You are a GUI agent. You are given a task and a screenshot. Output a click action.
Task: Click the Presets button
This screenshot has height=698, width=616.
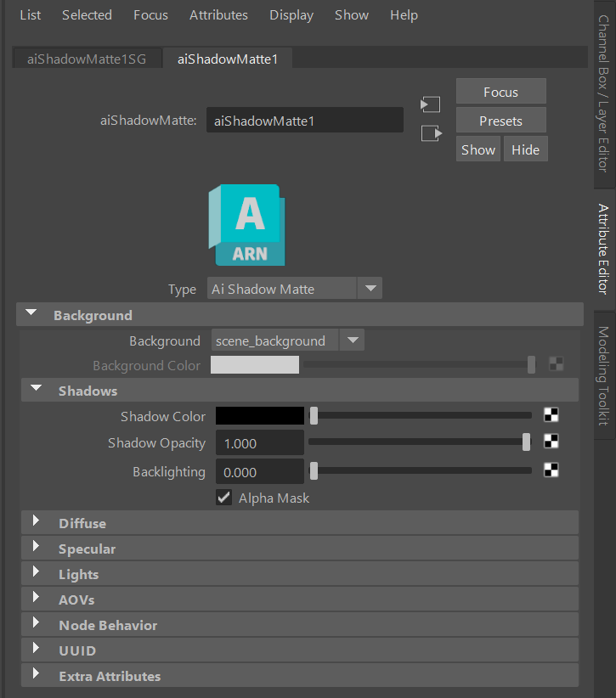click(501, 121)
